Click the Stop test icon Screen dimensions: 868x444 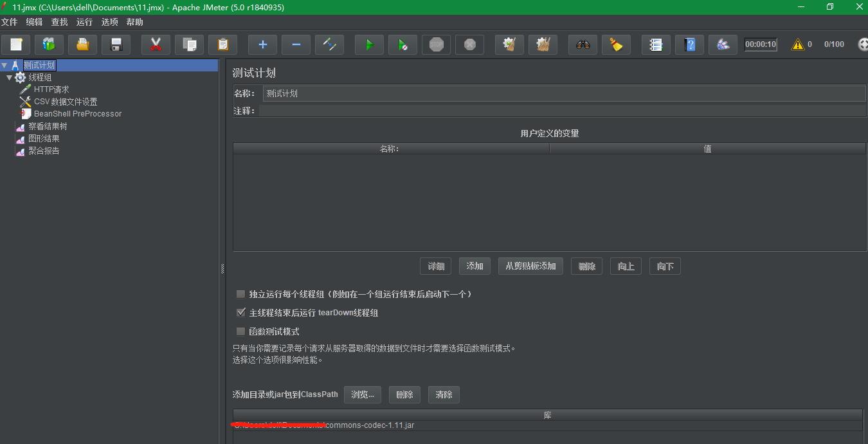(x=436, y=44)
